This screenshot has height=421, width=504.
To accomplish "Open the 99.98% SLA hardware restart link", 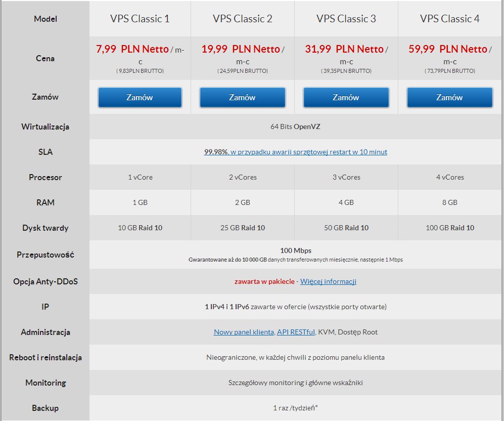I will tap(295, 152).
